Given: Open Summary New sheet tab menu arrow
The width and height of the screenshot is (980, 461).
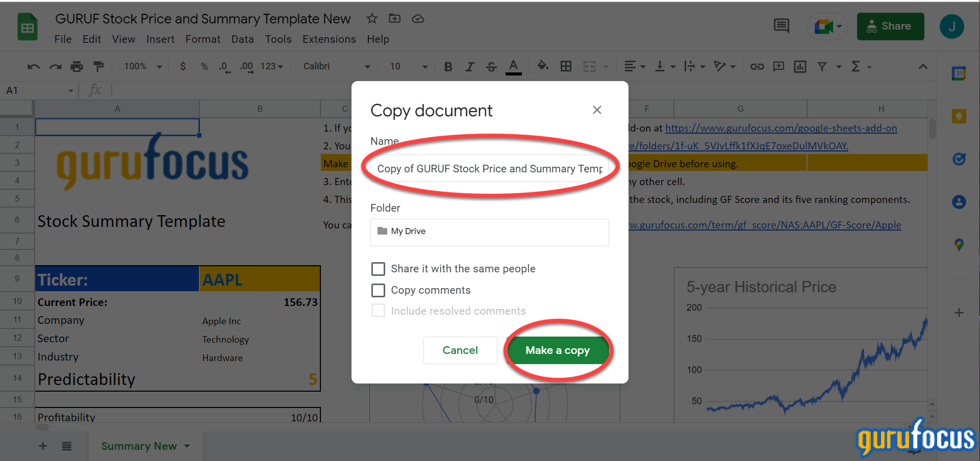Looking at the screenshot, I should pyautogui.click(x=187, y=446).
